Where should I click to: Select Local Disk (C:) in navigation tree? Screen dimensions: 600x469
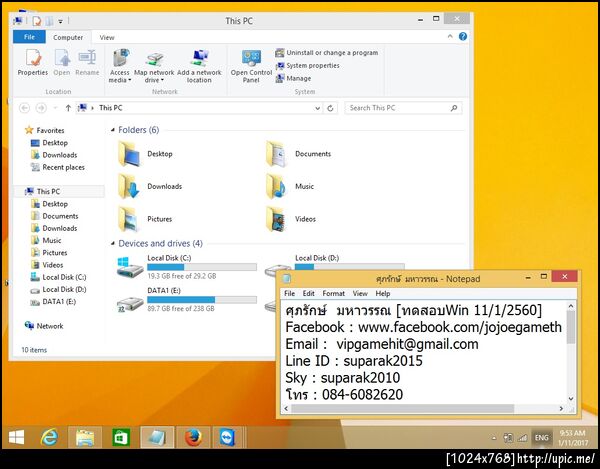pyautogui.click(x=58, y=277)
